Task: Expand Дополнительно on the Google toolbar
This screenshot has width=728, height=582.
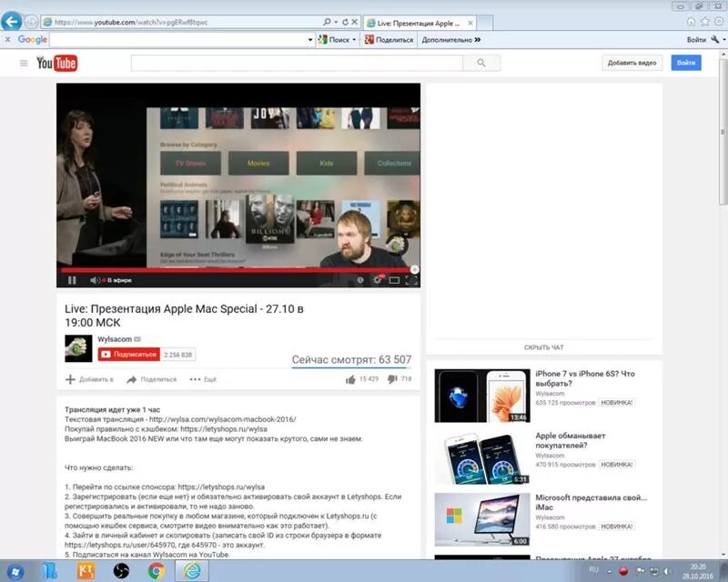Action: (450, 40)
